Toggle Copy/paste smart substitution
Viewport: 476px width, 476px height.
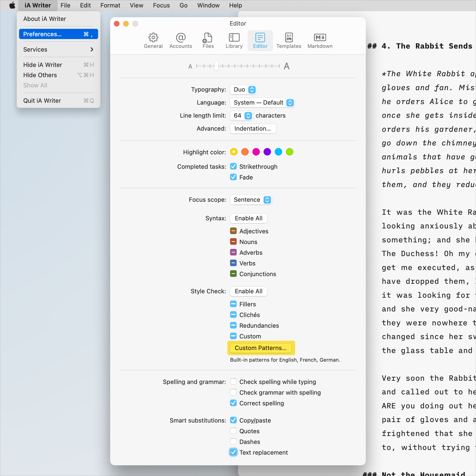[x=233, y=420]
